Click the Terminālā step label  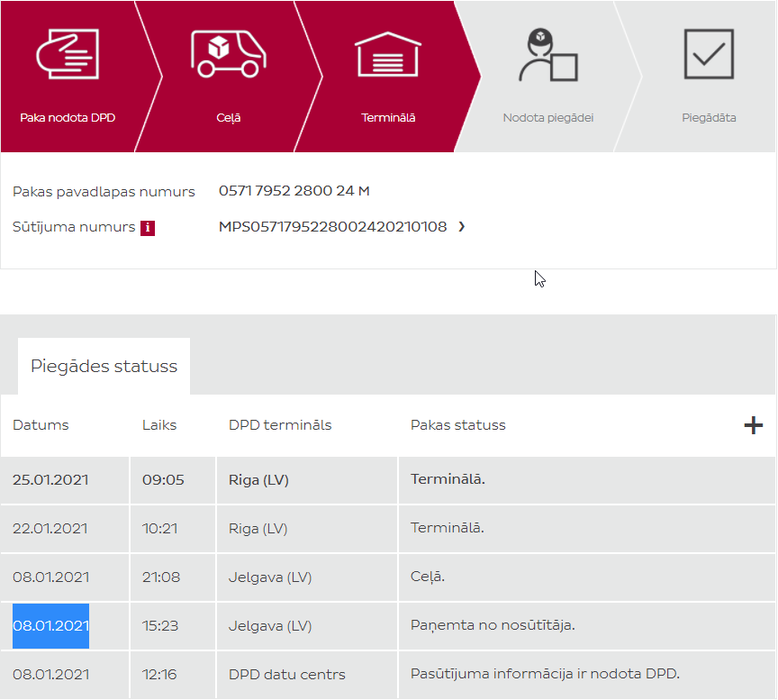tap(388, 118)
